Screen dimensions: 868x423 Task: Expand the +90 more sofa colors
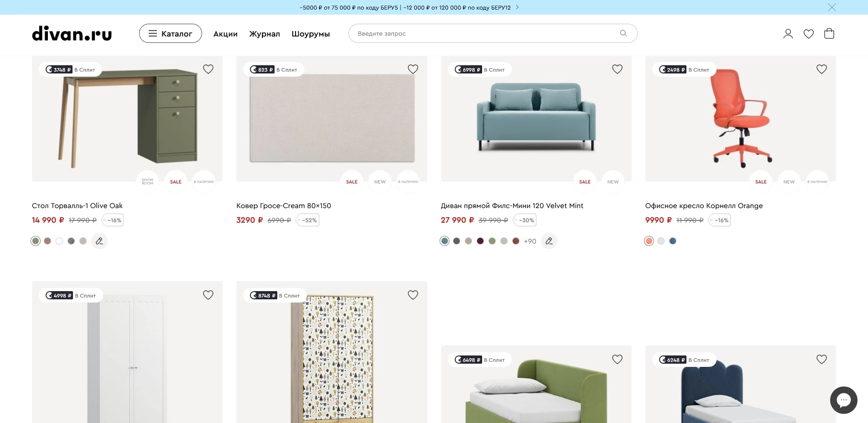530,241
